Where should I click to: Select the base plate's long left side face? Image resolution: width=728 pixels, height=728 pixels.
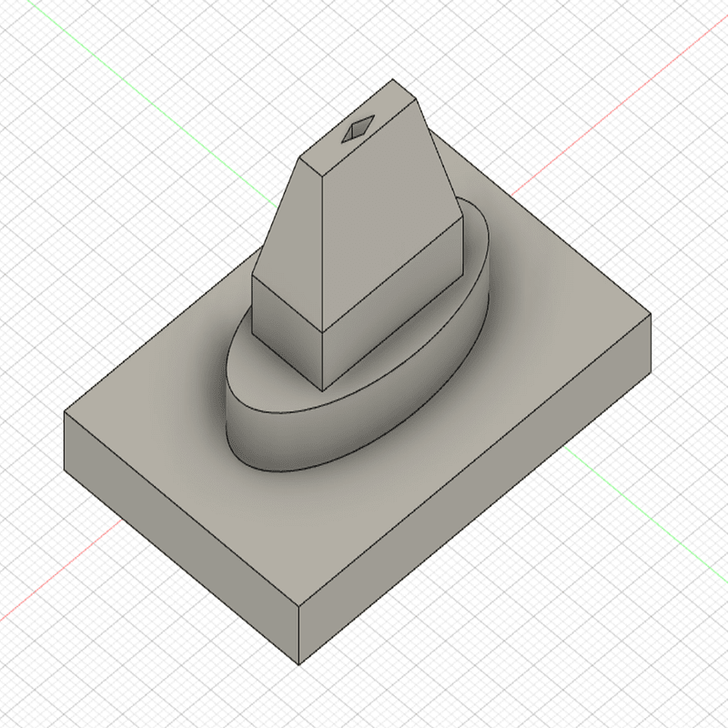click(x=181, y=537)
